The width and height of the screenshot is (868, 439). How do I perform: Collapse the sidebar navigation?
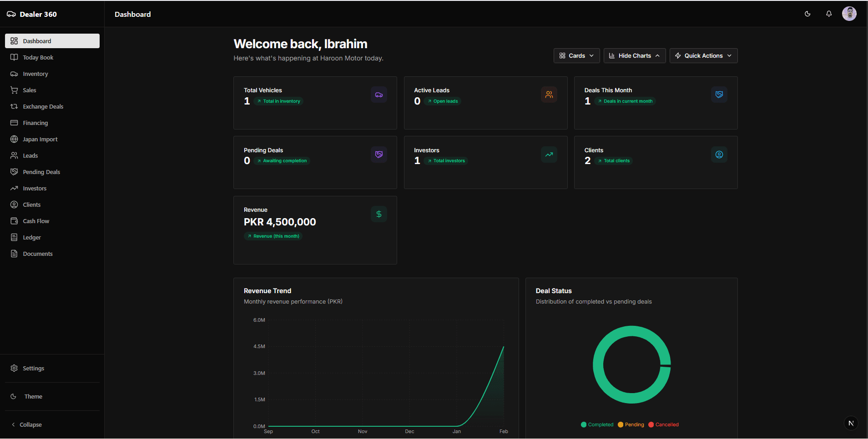30,424
